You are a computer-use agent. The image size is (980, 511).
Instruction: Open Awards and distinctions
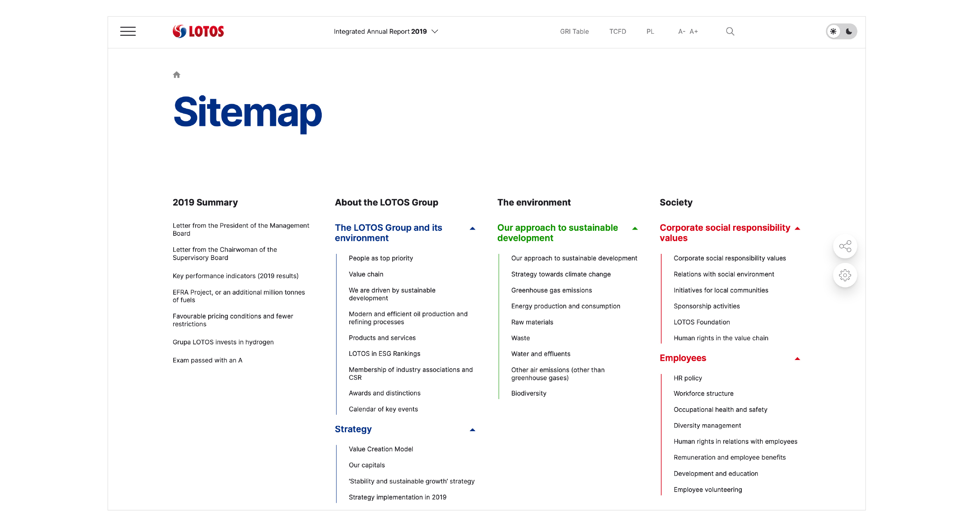[385, 393]
